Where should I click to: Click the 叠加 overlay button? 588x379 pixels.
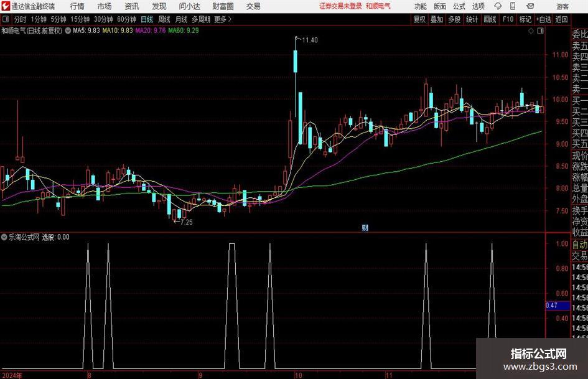(x=437, y=19)
